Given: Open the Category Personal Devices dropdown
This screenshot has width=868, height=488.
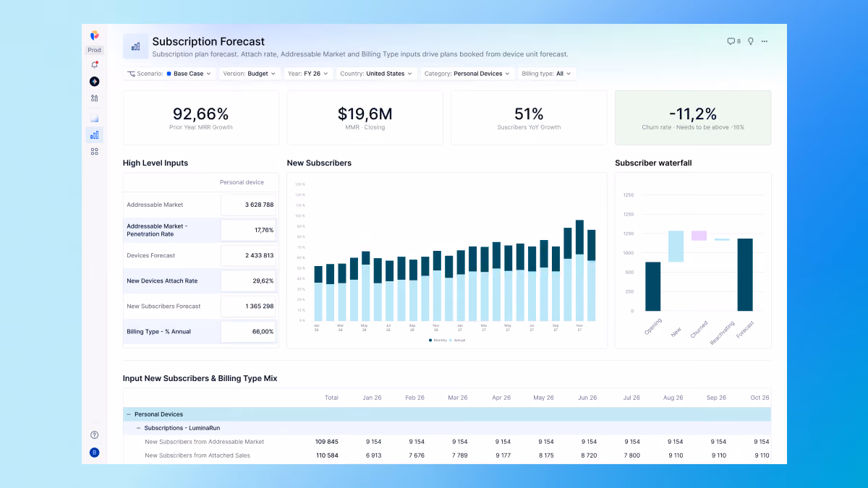Looking at the screenshot, I should pyautogui.click(x=467, y=74).
